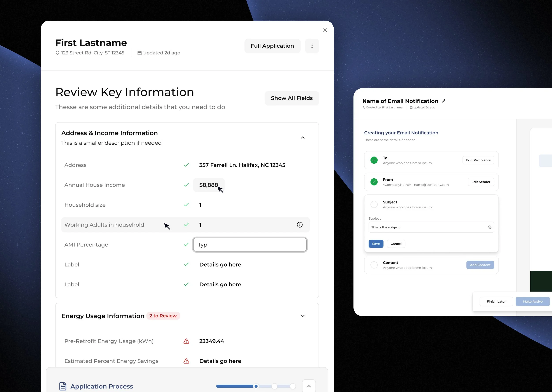Screen dimensions: 552x392
Task: Click the three-dot more options button
Action: [312, 46]
